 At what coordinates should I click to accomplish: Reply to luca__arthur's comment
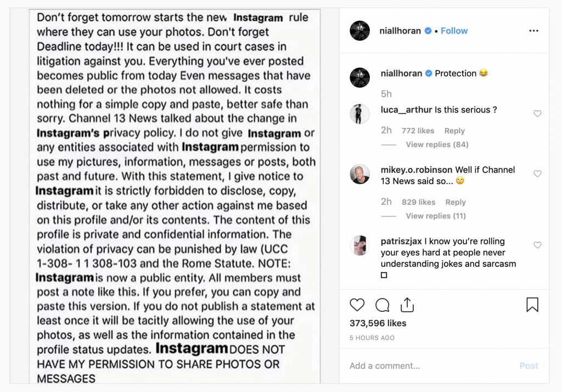pos(454,131)
